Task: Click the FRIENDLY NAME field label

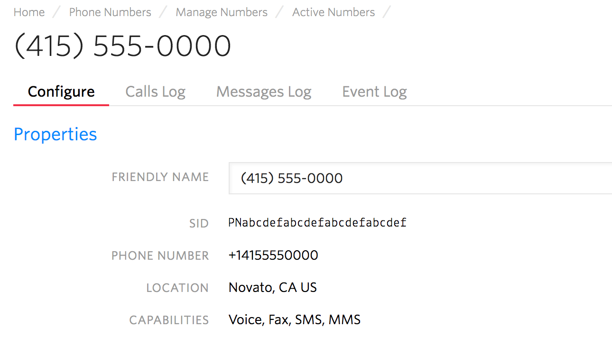Action: (160, 177)
